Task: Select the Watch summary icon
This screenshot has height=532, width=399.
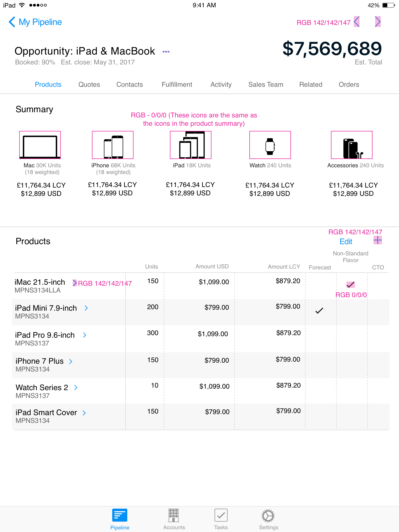Action: [x=270, y=145]
